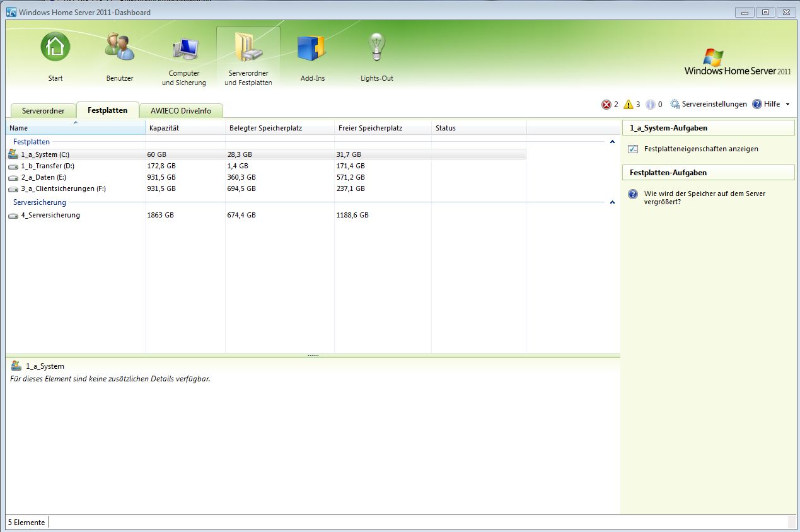
Task: Open Serverordner und Festplatten icon
Action: [248, 47]
